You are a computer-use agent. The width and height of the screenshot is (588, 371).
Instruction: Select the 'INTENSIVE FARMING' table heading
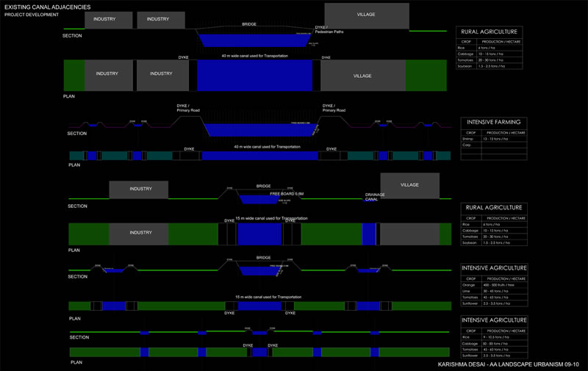pyautogui.click(x=493, y=122)
